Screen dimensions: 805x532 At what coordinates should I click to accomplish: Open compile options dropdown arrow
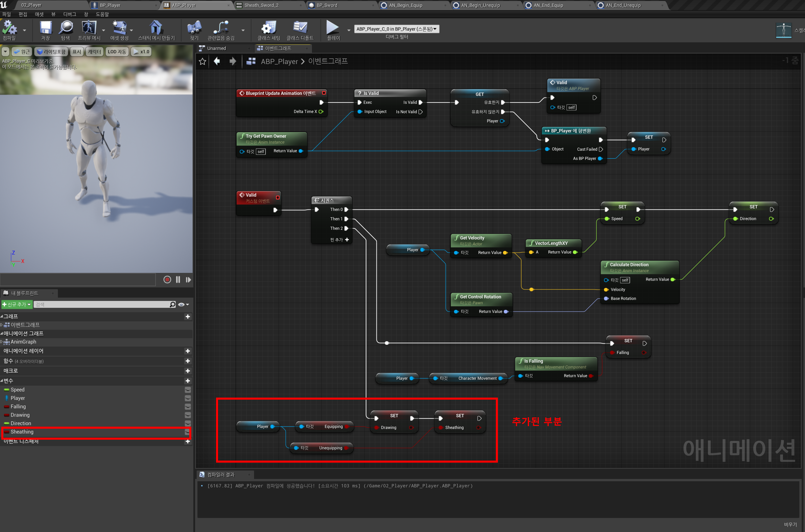tap(24, 31)
